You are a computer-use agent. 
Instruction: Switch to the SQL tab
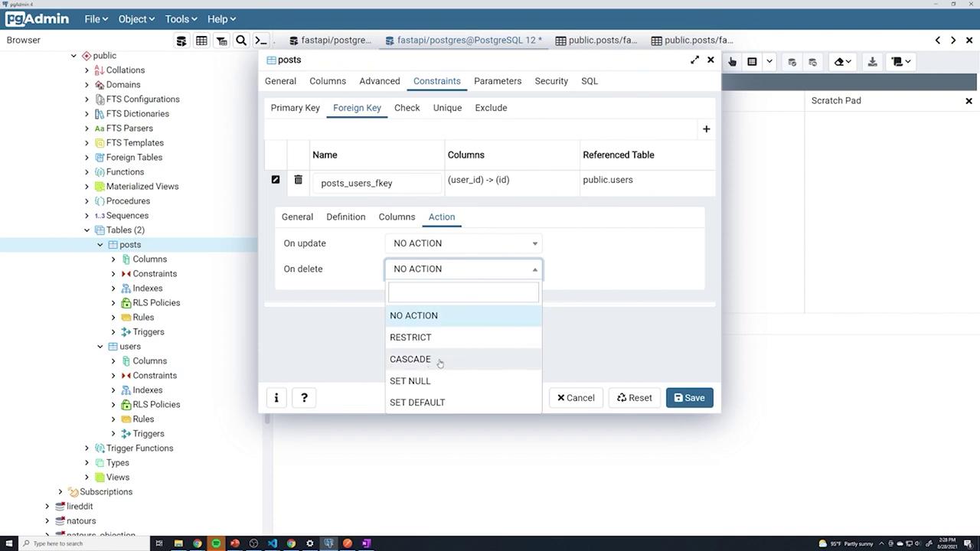[x=590, y=81]
